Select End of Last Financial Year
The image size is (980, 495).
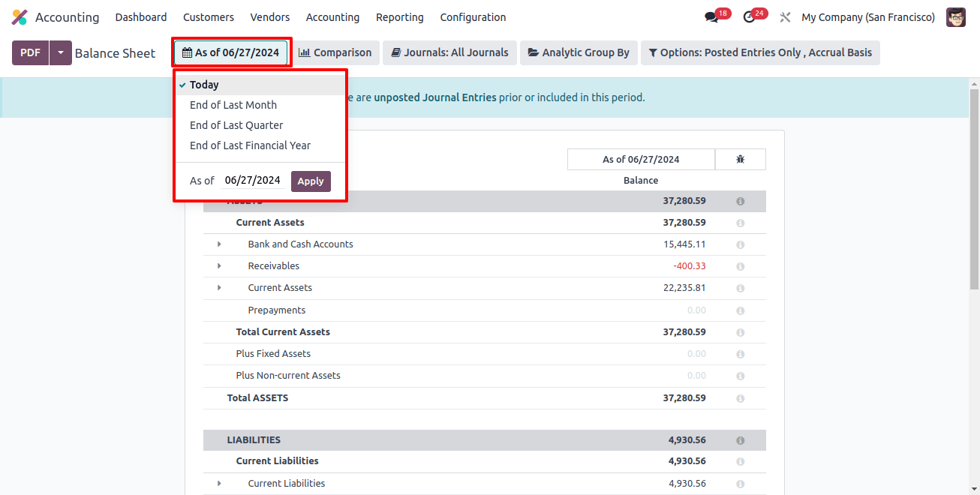click(x=260, y=145)
